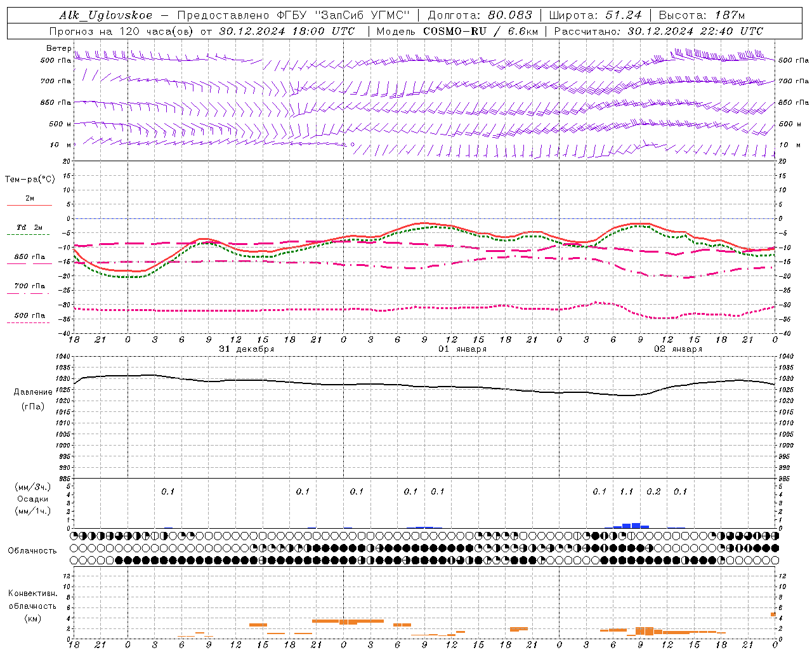The image size is (812, 650).
Task: Click the Облачность cloudiness label
Action: tap(32, 551)
